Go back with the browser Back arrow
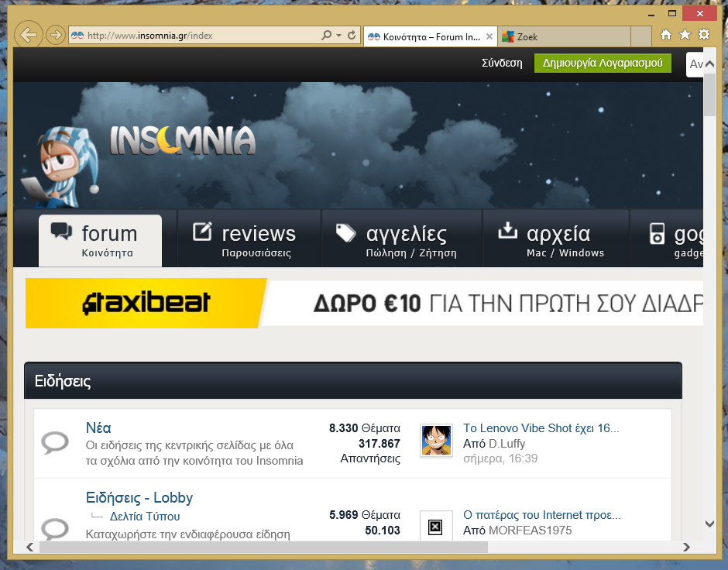This screenshot has height=570, width=728. pyautogui.click(x=29, y=35)
